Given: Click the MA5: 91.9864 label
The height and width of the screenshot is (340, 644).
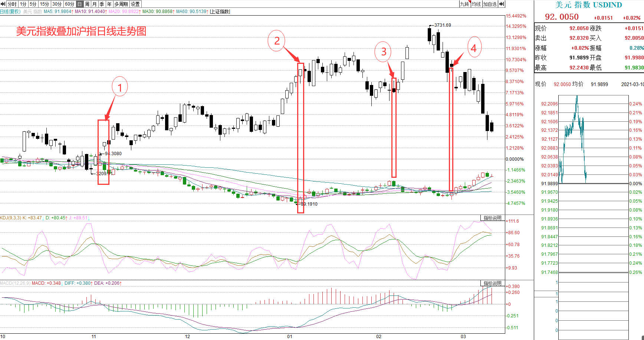Looking at the screenshot, I should click(x=58, y=12).
